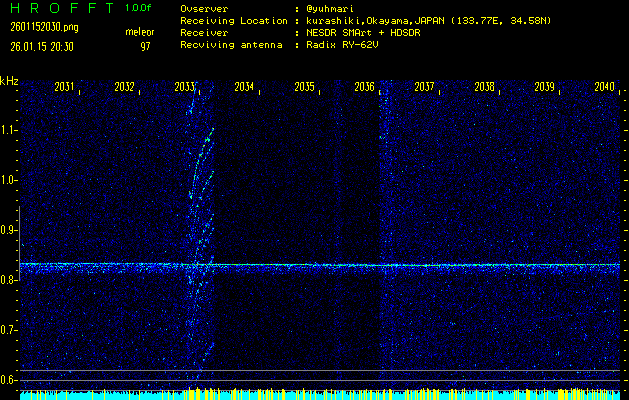
Task: Click the meteor count value 97
Action: point(145,46)
